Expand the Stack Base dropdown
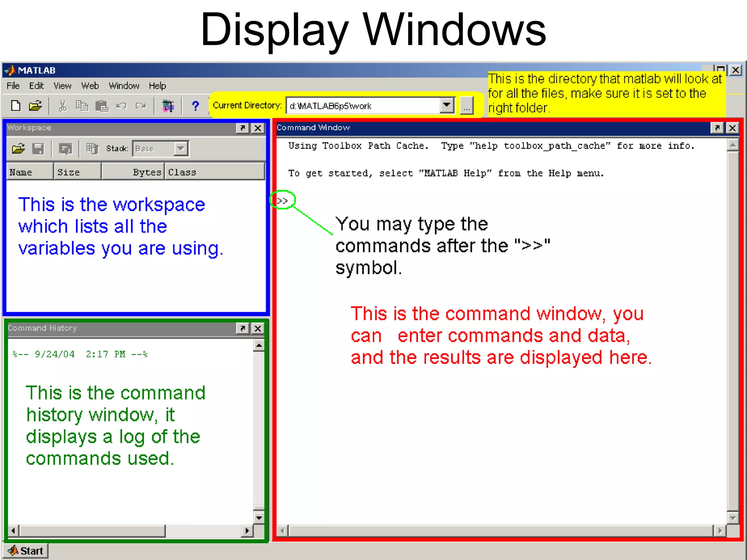Image resolution: width=747 pixels, height=560 pixels. pyautogui.click(x=181, y=149)
